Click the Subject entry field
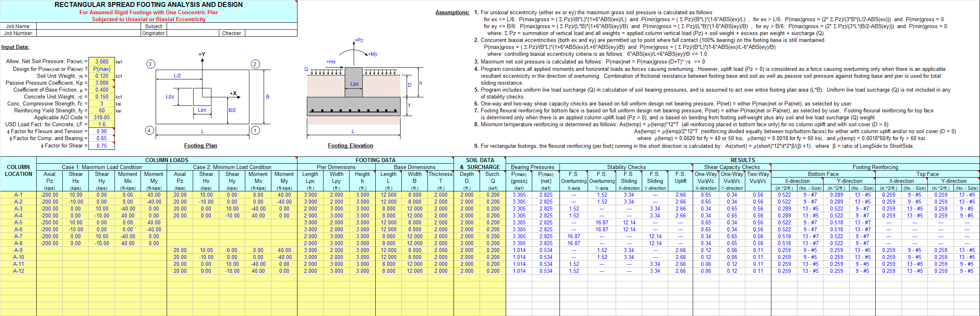 pyautogui.click(x=232, y=26)
